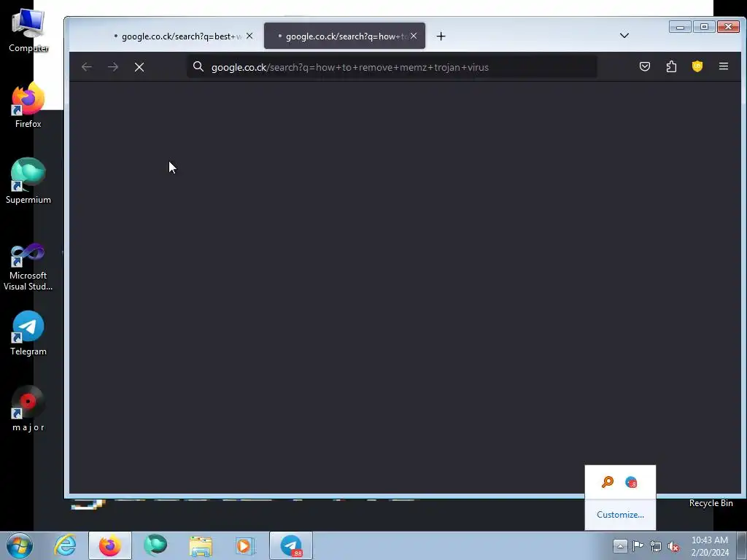
Task: Open the uBlock Origin shield icon
Action: (697, 66)
